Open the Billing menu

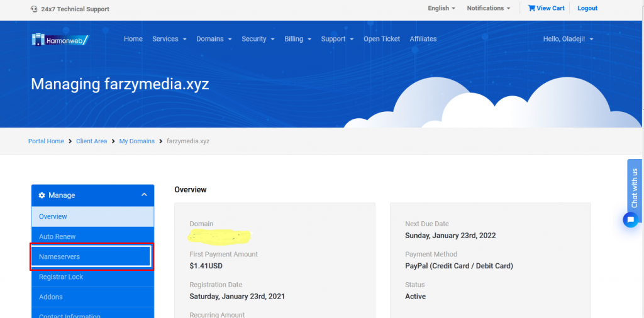(x=297, y=39)
